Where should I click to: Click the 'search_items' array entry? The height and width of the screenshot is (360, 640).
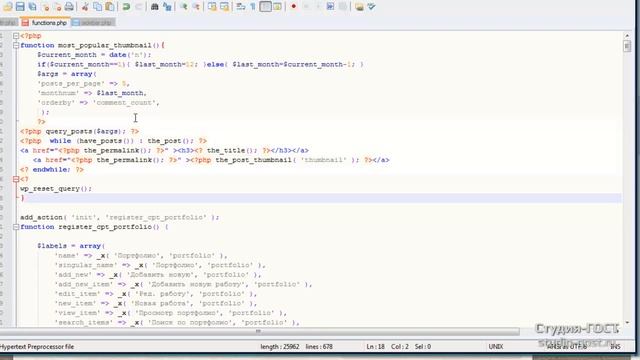pyautogui.click(x=177, y=322)
